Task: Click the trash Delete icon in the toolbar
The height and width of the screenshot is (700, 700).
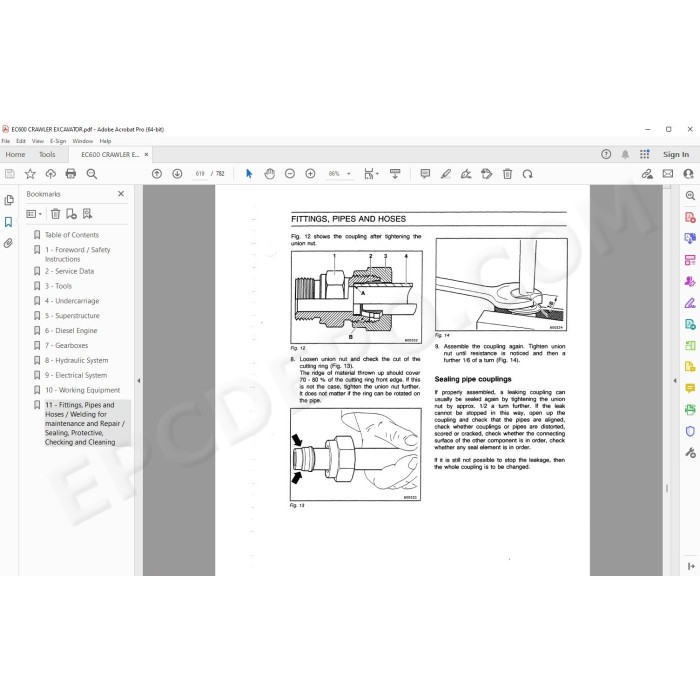Action: [x=507, y=174]
